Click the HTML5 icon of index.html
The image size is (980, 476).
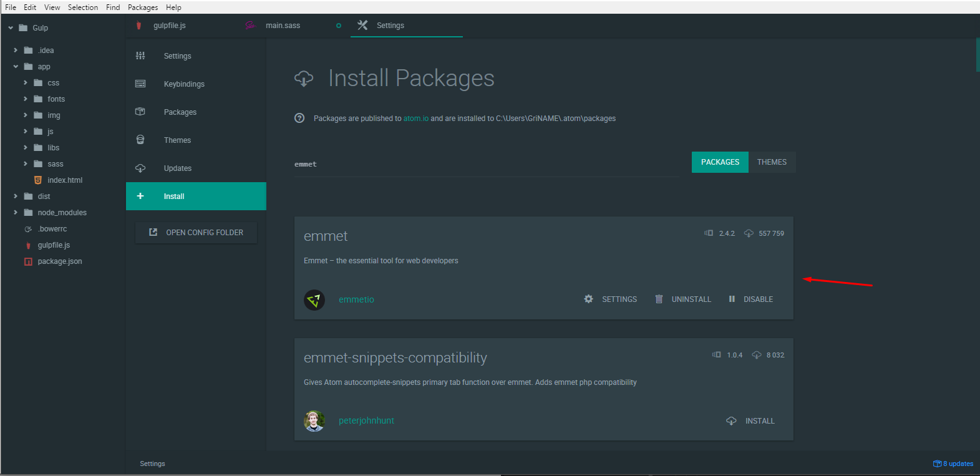[x=38, y=180]
